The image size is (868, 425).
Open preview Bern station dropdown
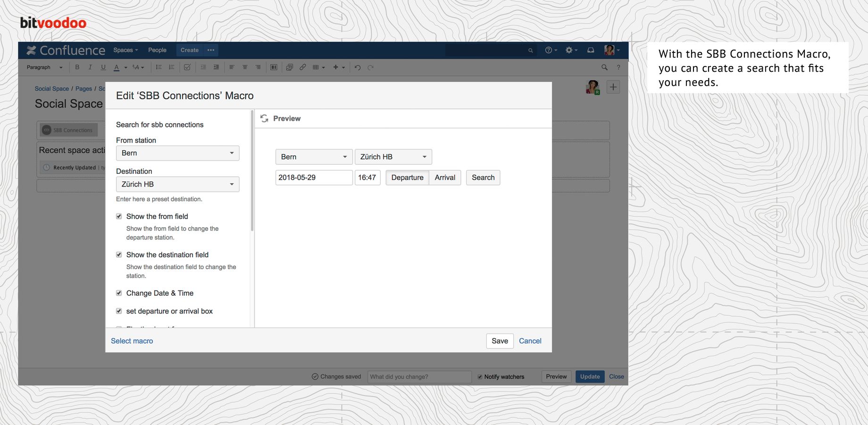pos(314,157)
